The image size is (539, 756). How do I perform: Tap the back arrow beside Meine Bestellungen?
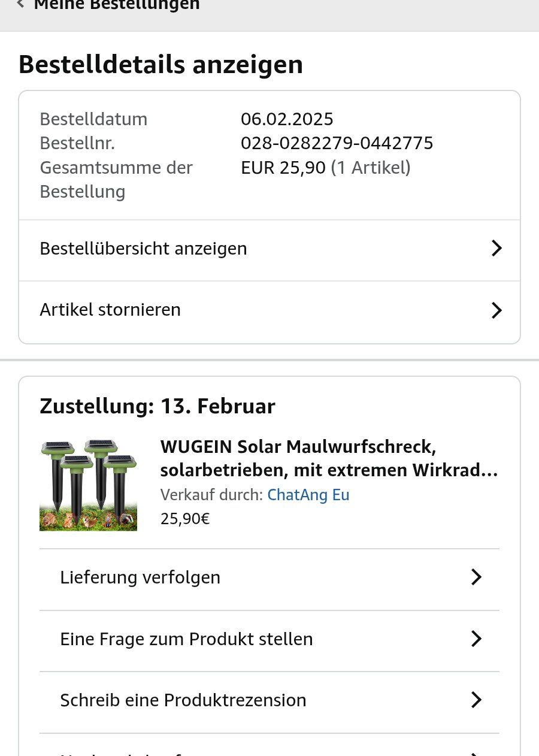(x=21, y=4)
